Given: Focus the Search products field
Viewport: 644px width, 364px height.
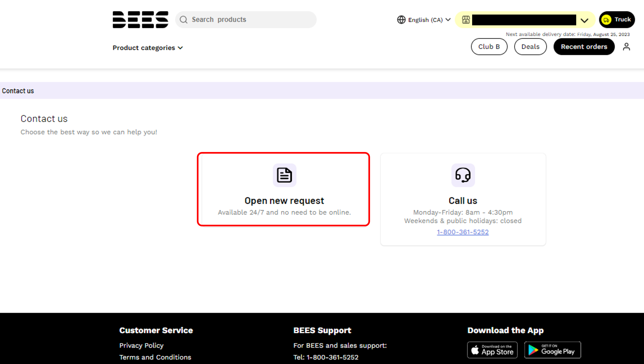Looking at the screenshot, I should point(246,19).
